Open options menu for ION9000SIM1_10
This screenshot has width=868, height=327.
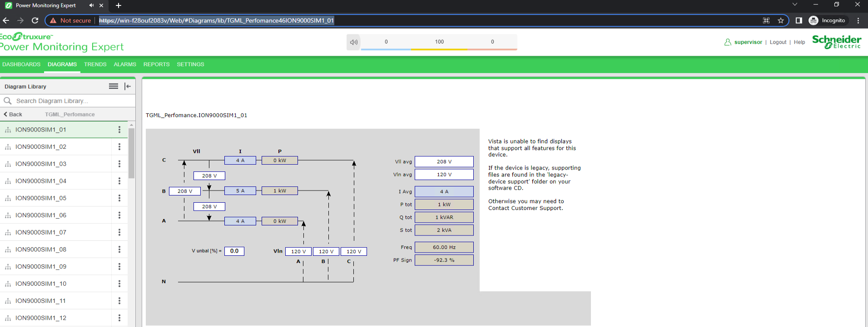[119, 283]
